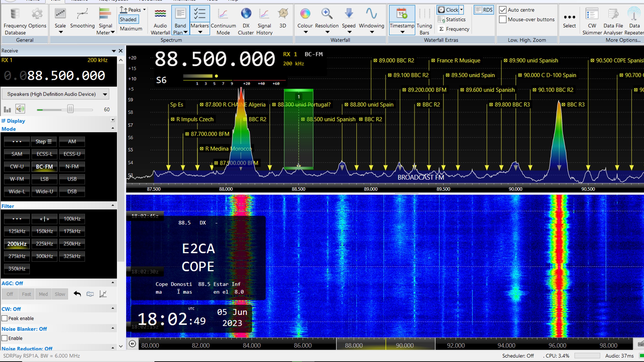The width and height of the screenshot is (644, 362).
Task: Toggle the Auto centre checkbox
Action: pyautogui.click(x=503, y=10)
